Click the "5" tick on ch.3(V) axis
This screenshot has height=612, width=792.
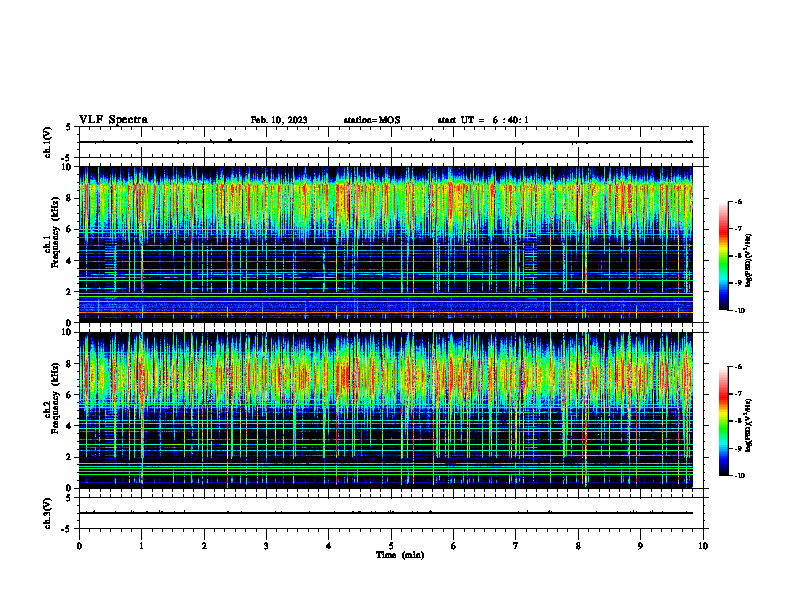pos(70,497)
